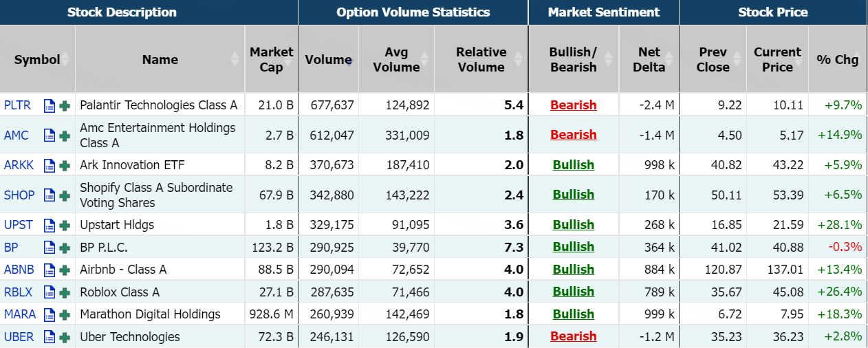Click Bullish sentiment link for BP
Screen dimensions: 868x348
coord(574,247)
